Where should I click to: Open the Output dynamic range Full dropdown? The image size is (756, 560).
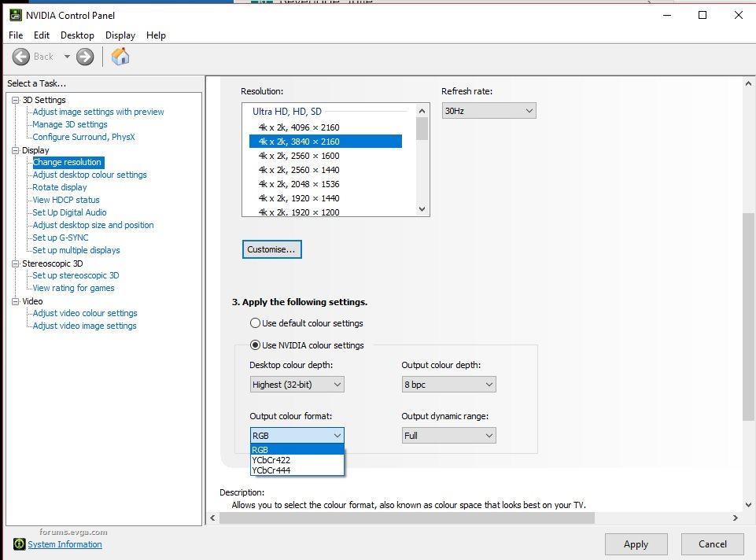(449, 436)
